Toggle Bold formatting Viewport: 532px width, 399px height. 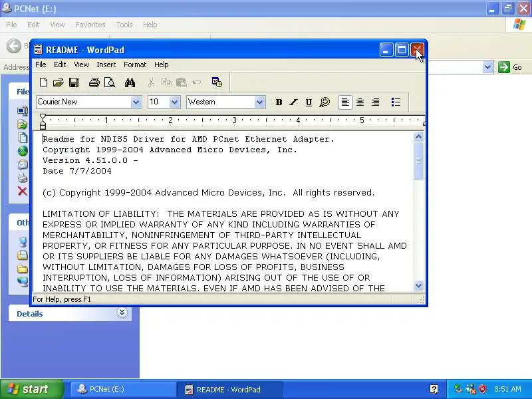(x=279, y=102)
